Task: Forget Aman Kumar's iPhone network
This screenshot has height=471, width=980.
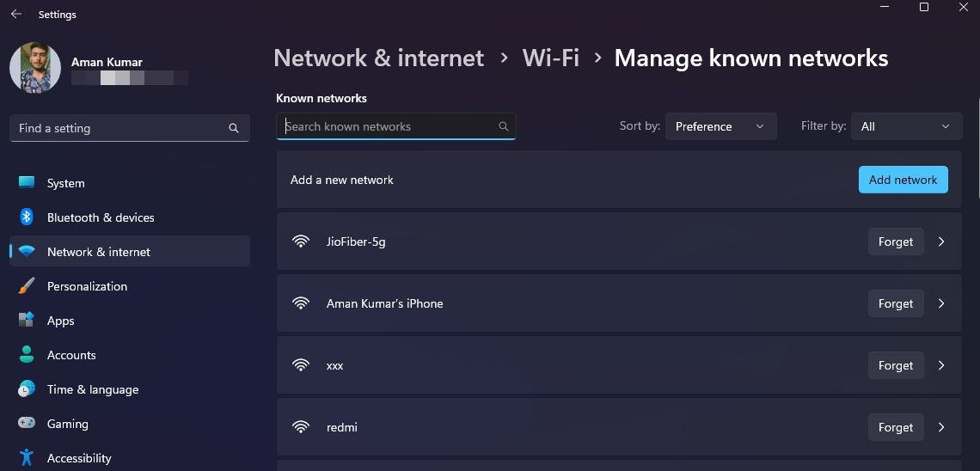Action: tap(895, 303)
